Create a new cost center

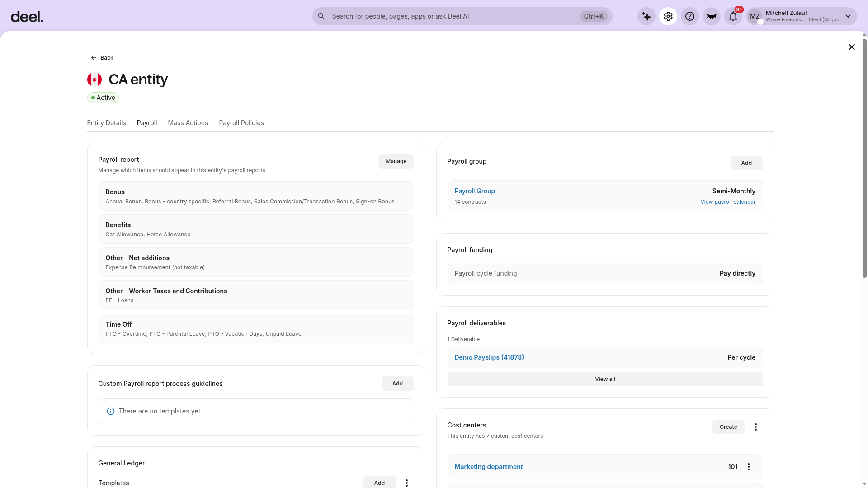[x=729, y=427]
